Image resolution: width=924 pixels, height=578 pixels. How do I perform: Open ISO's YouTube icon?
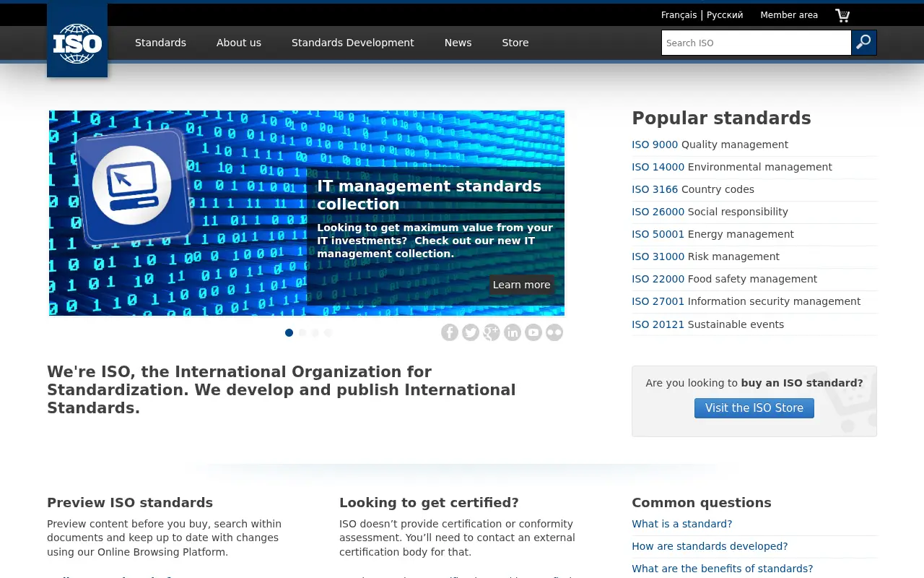pos(533,332)
